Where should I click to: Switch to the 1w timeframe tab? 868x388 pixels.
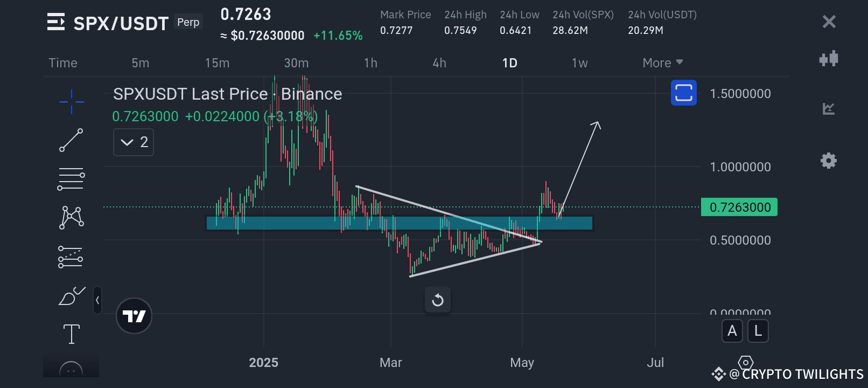click(x=580, y=63)
